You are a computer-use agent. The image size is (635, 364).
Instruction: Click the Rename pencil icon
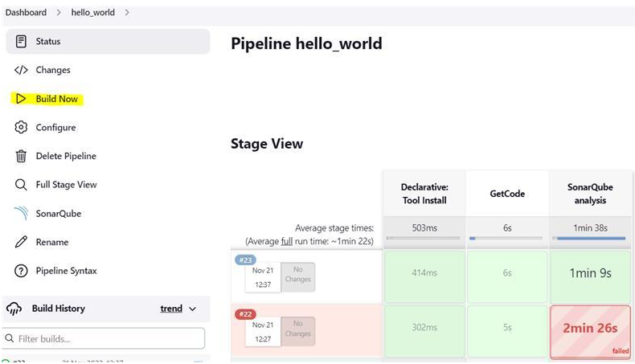pos(21,242)
